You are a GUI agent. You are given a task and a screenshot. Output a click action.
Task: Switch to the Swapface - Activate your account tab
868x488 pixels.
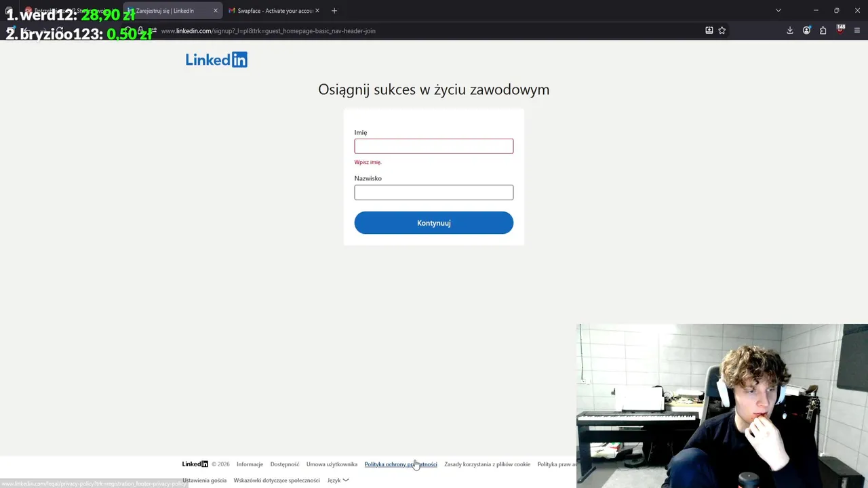tap(273, 11)
